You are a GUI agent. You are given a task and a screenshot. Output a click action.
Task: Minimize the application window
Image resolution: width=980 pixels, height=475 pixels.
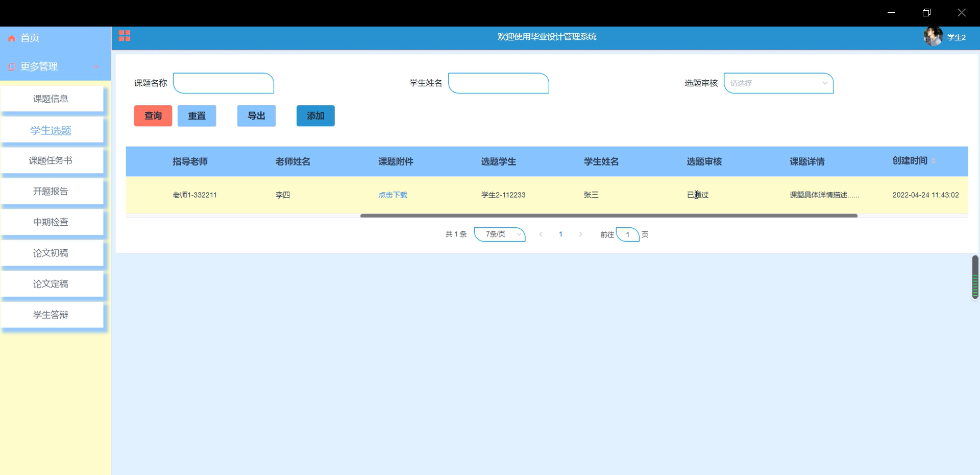[x=891, y=13]
